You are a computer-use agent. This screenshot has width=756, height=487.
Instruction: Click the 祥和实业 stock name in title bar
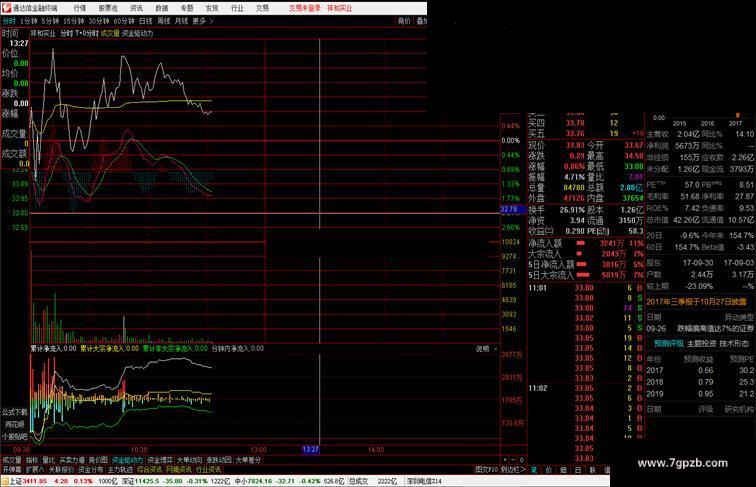(340, 8)
